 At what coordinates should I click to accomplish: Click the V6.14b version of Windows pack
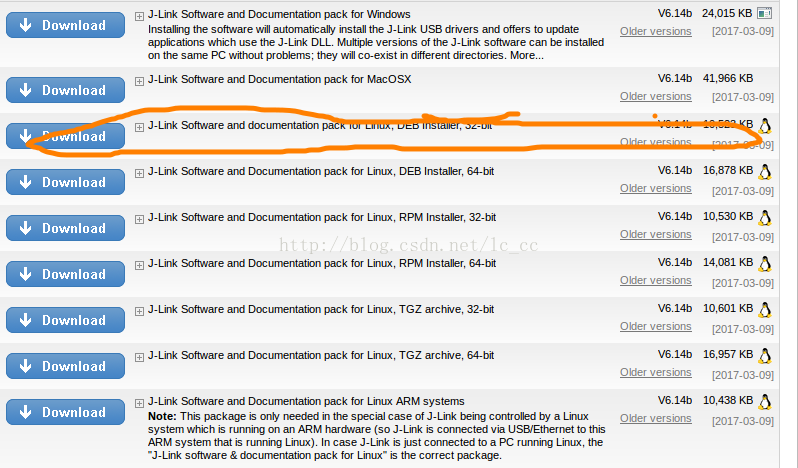click(675, 13)
